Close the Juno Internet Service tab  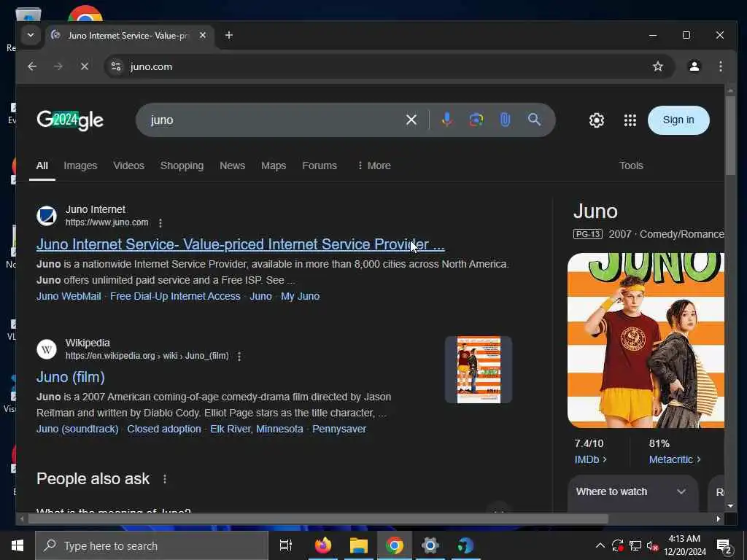coord(203,35)
